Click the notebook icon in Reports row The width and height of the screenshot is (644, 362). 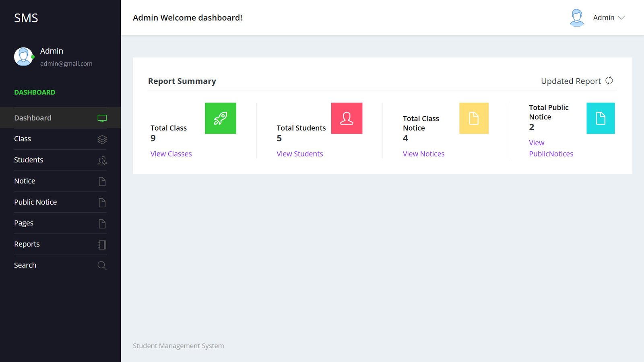coord(102,245)
